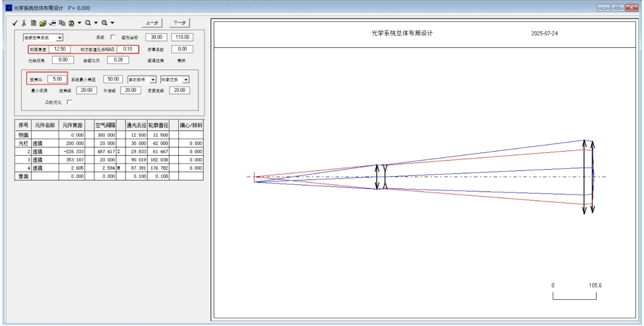Click the magnifier zoom-in icon with plus
This screenshot has height=326, width=644.
point(104,23)
